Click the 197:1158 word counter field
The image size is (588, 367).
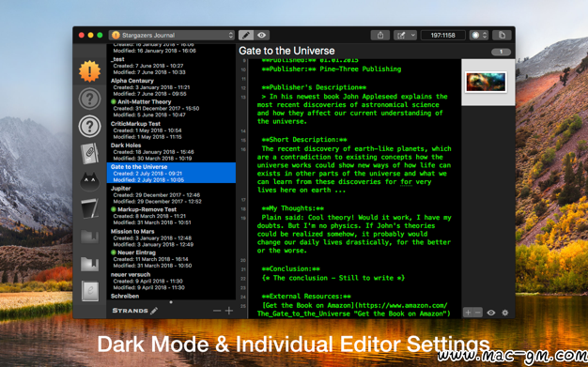pyautogui.click(x=442, y=36)
